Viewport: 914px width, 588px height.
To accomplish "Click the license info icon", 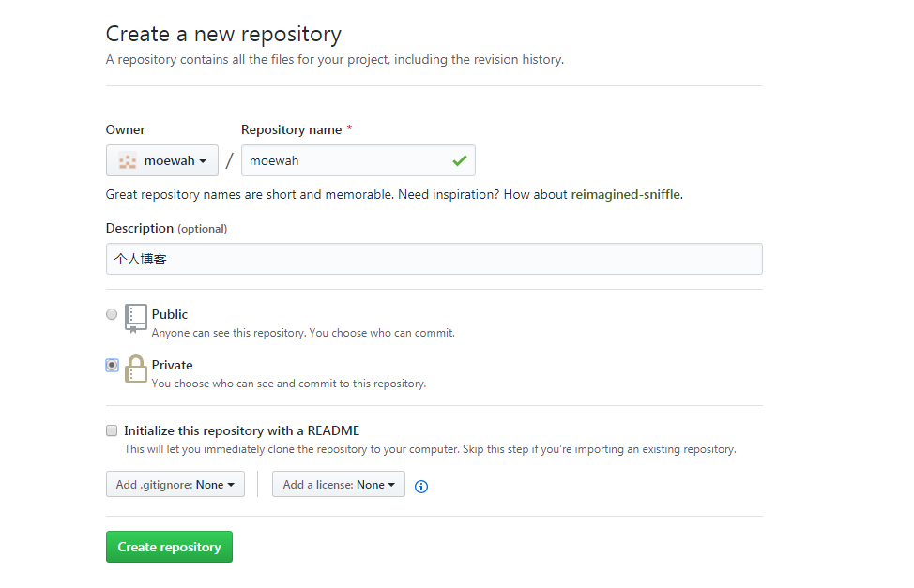I will pyautogui.click(x=420, y=486).
